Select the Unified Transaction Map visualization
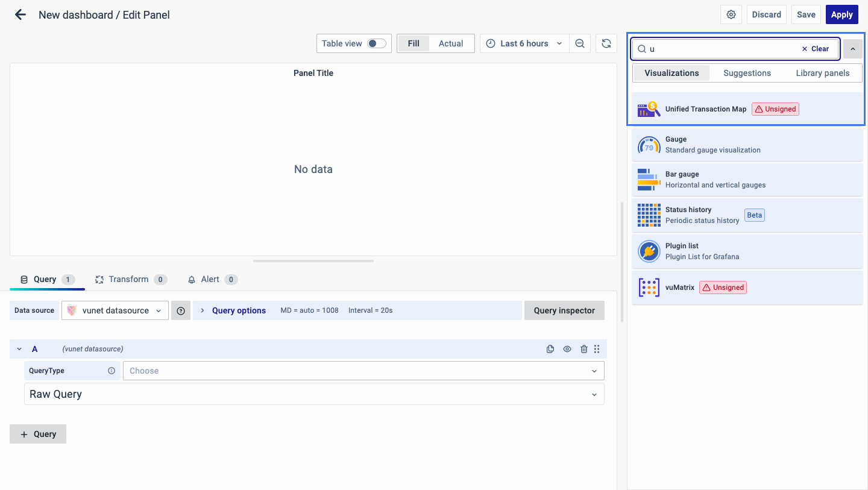The height and width of the screenshot is (490, 868). (x=705, y=109)
